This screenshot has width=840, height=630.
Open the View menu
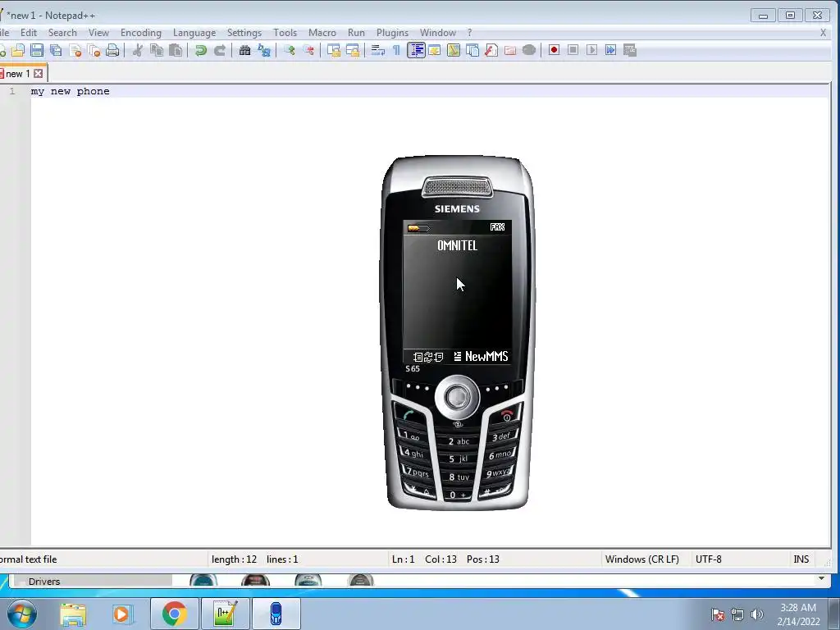(98, 33)
